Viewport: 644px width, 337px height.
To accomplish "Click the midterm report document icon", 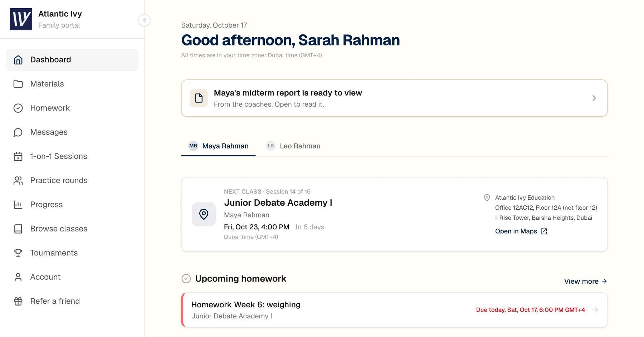I will click(x=199, y=98).
